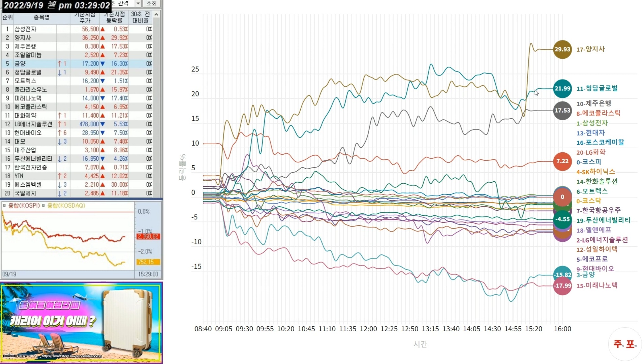644x364 pixels.
Task: Click the 8-에코플라스틱 chart label
Action: pyautogui.click(x=598, y=113)
